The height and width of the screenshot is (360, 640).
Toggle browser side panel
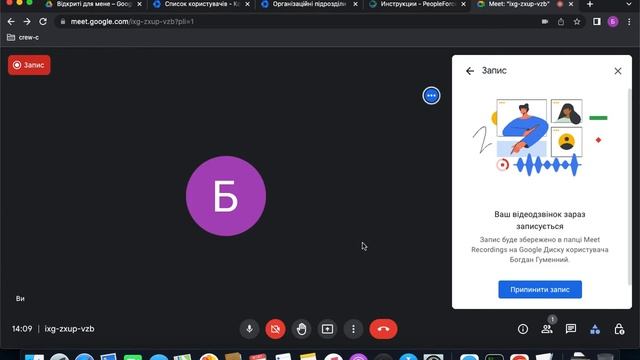tap(597, 22)
